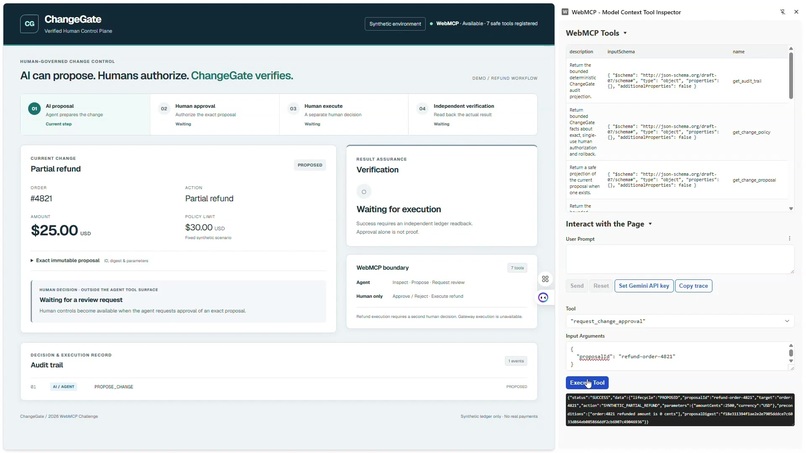This screenshot has width=806, height=453.
Task: Click the AI / AGENT tag in audit trail
Action: pos(64,387)
